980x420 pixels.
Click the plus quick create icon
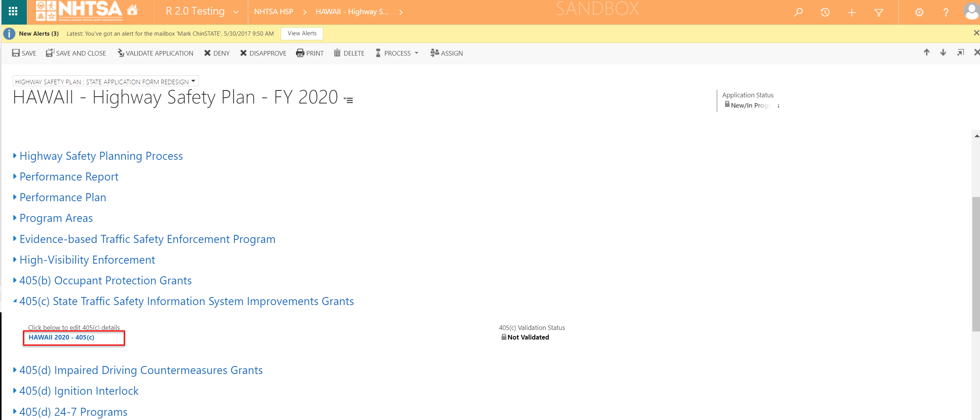852,13
